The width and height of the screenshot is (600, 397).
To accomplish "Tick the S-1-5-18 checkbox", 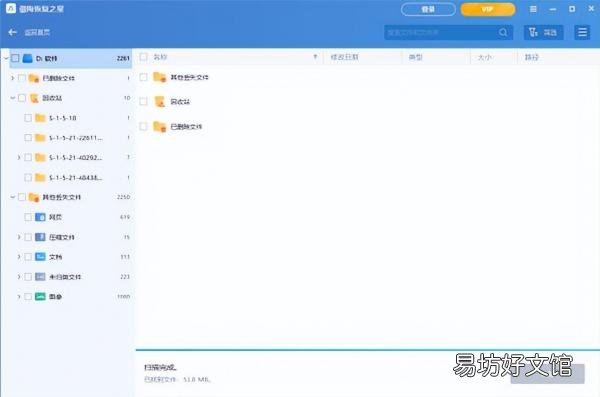I will [28, 118].
